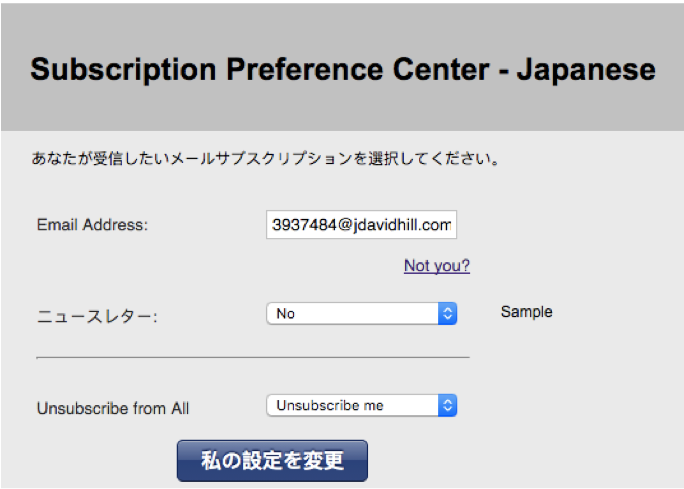The height and width of the screenshot is (489, 684).
Task: Click the blue arrows on the newsletter dropdown
Action: [448, 314]
